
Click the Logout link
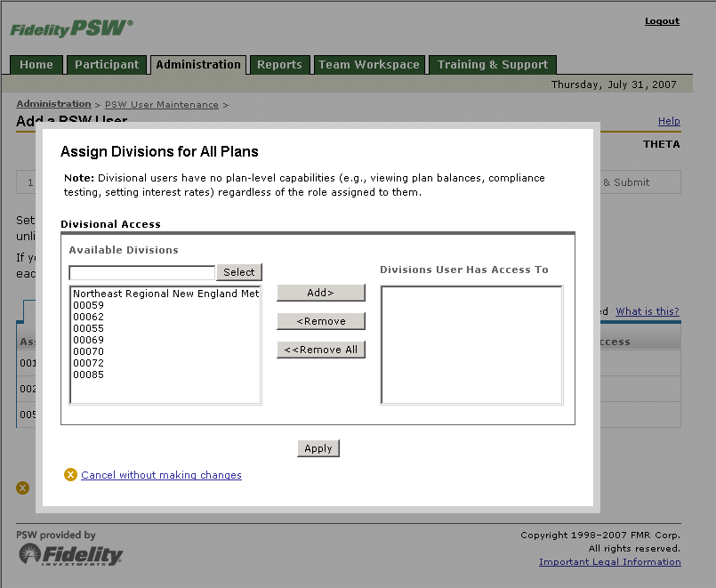pyautogui.click(x=662, y=21)
